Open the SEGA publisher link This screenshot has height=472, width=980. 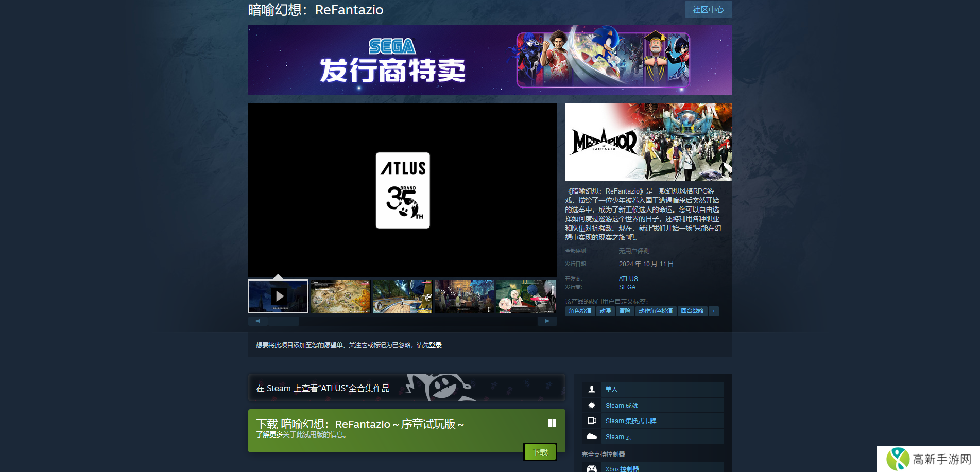click(627, 287)
